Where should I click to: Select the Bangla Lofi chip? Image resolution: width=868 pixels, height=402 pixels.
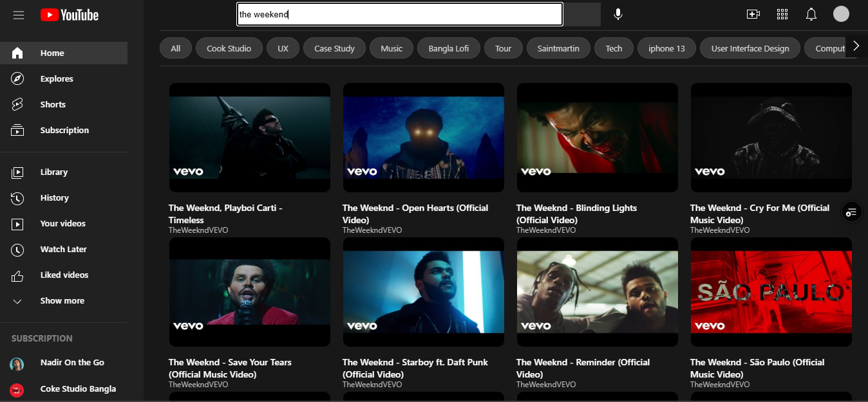pyautogui.click(x=449, y=48)
